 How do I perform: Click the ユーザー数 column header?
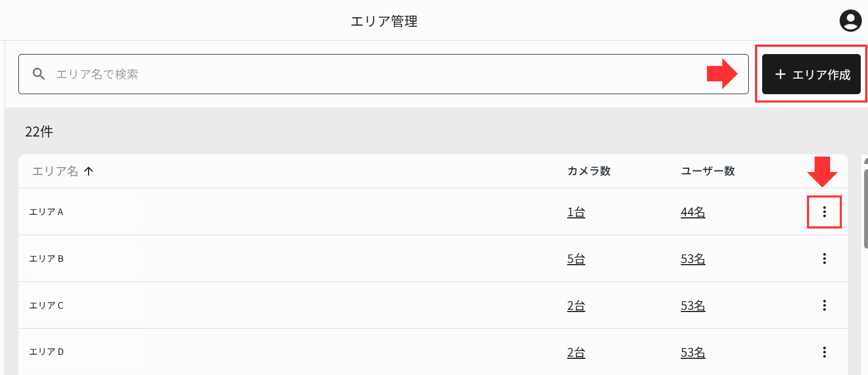[708, 172]
